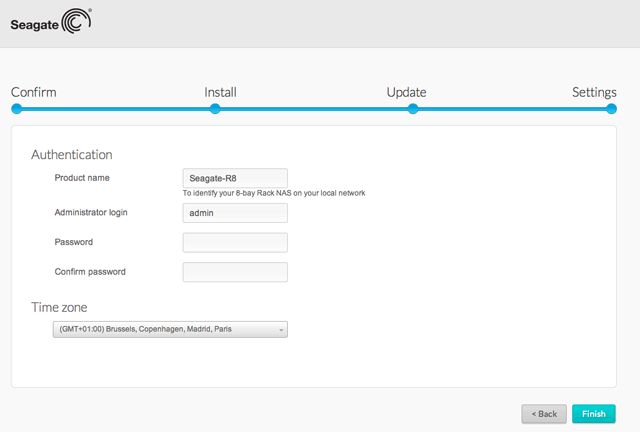Screen dimensions: 640x432
Task: Select the Update step label
Action: pos(406,92)
